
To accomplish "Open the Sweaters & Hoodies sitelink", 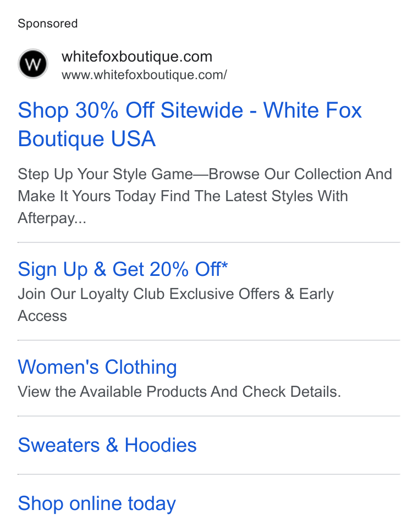I will 107,445.
